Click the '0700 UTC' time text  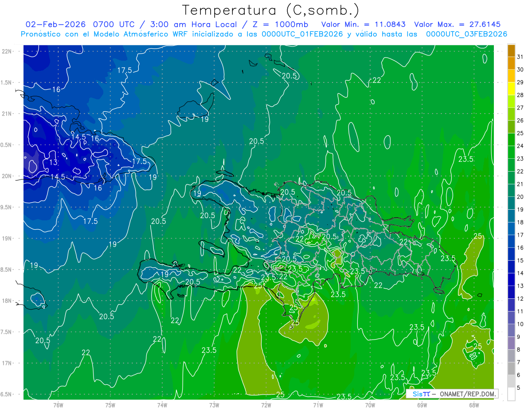coord(115,24)
